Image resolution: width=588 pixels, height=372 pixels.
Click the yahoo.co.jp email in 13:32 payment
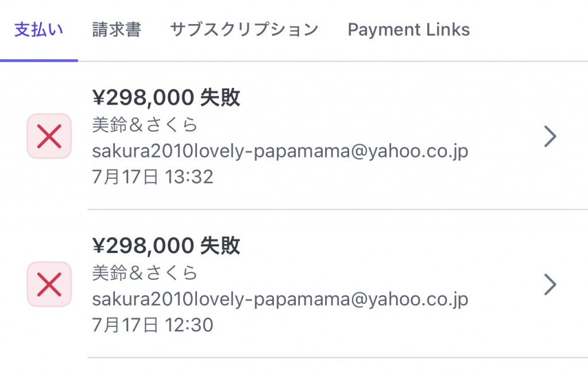[x=280, y=151]
